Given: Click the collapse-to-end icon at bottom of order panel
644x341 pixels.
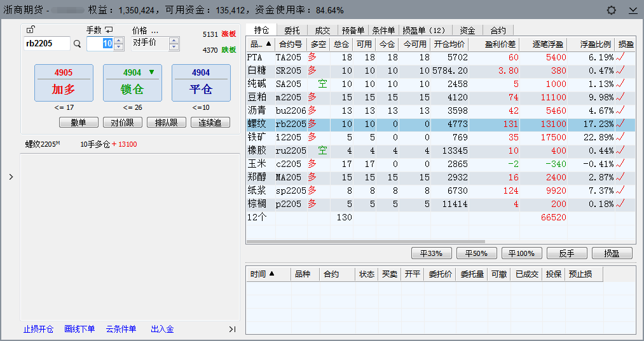Looking at the screenshot, I should [232, 329].
